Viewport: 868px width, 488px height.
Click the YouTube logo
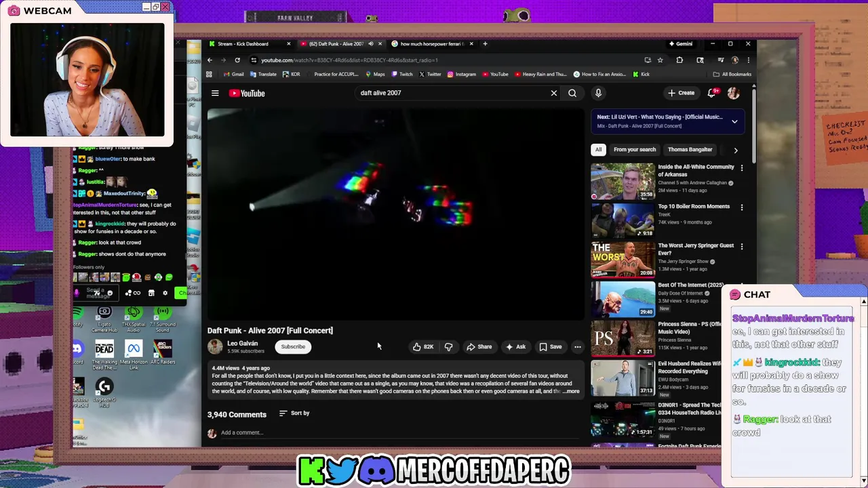tap(247, 94)
